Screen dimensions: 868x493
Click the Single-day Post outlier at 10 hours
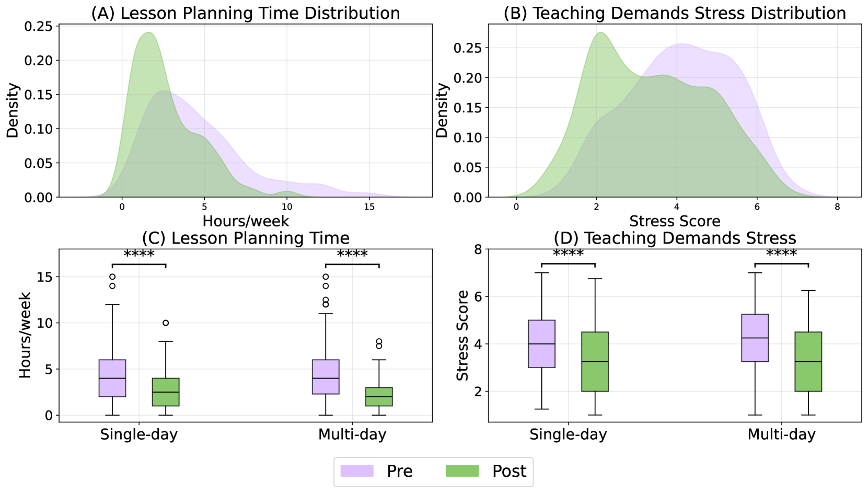[x=166, y=323]
